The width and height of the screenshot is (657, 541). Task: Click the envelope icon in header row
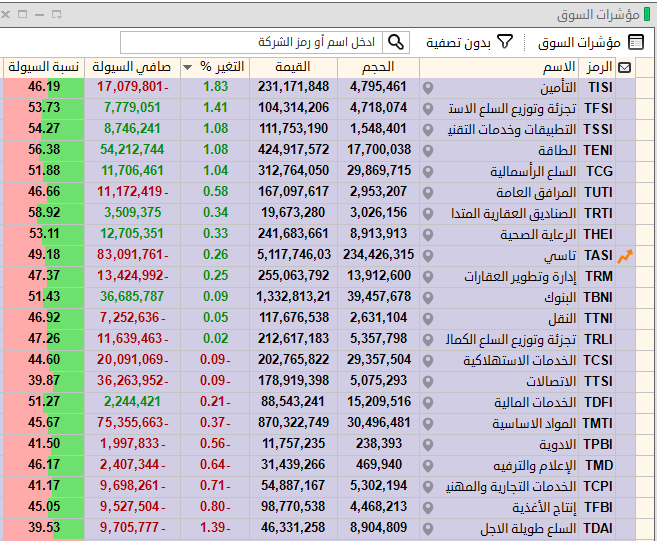624,67
